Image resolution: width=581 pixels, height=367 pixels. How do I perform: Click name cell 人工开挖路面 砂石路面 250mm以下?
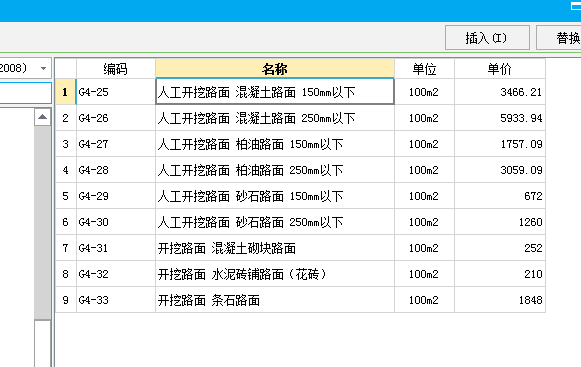(275, 222)
